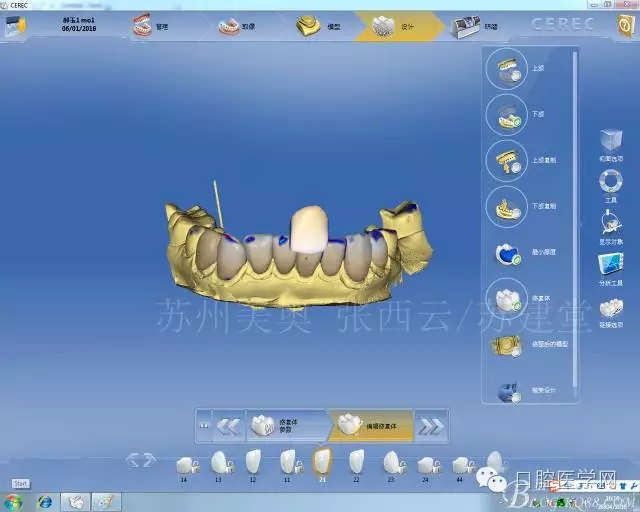Click the display options panel scrollbar
The width and height of the screenshot is (640, 512).
point(575,220)
